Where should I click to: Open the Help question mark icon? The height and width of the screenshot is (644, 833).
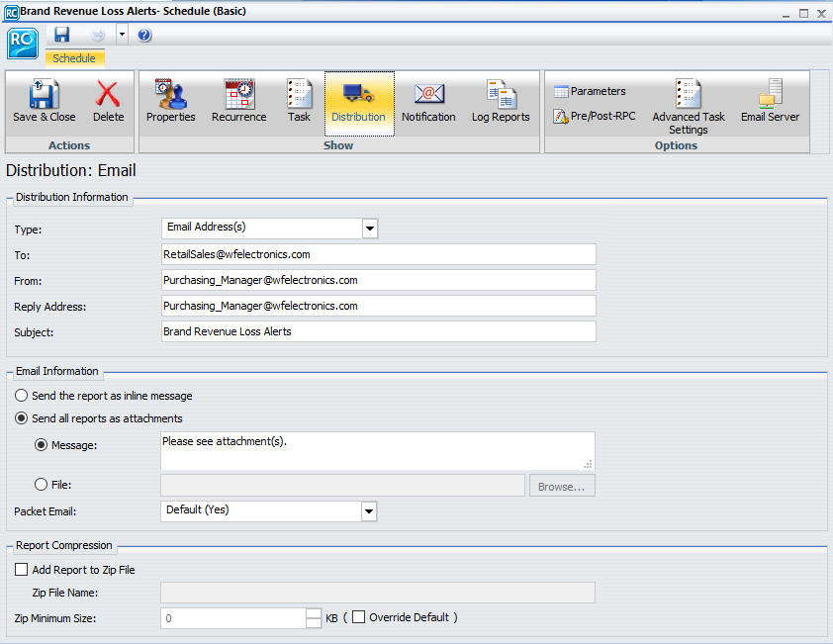143,35
